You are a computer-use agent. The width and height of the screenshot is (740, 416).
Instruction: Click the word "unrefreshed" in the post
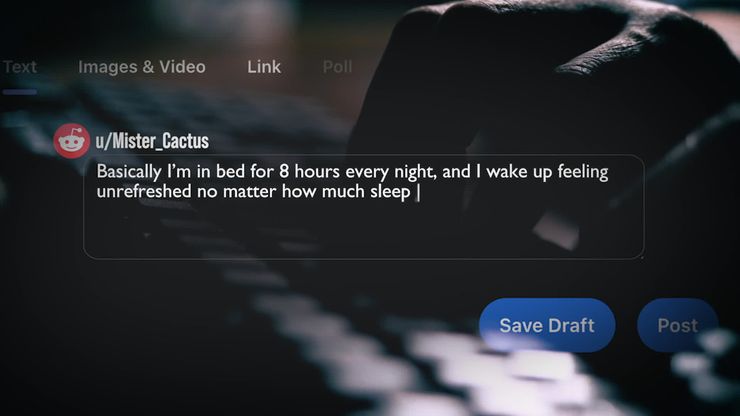[144, 191]
